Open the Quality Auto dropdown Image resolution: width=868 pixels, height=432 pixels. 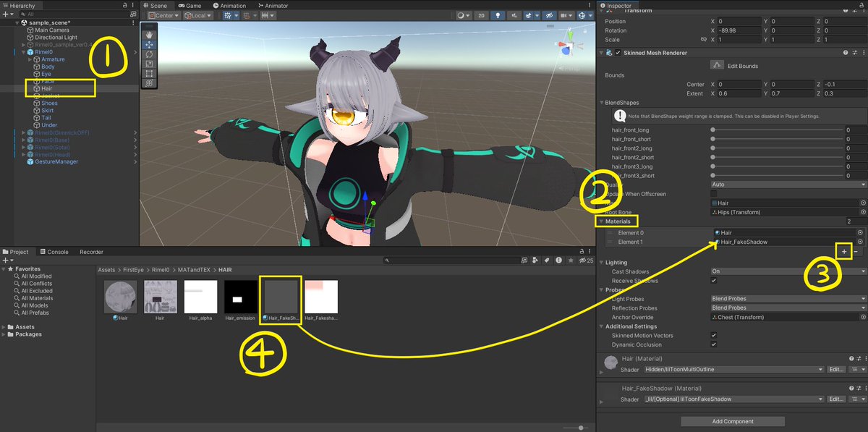tap(788, 185)
